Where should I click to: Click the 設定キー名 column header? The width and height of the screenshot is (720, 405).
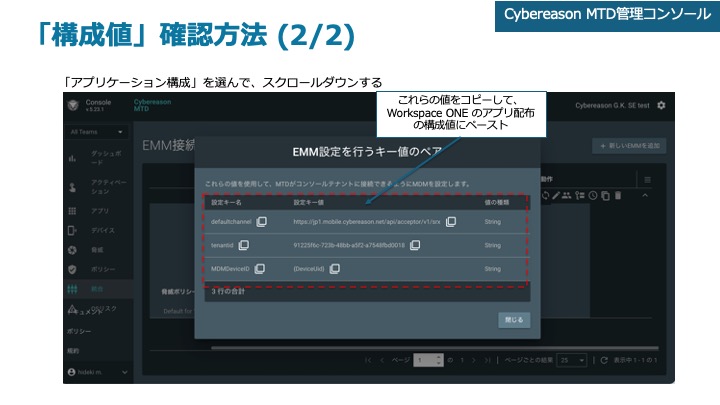pos(226,202)
